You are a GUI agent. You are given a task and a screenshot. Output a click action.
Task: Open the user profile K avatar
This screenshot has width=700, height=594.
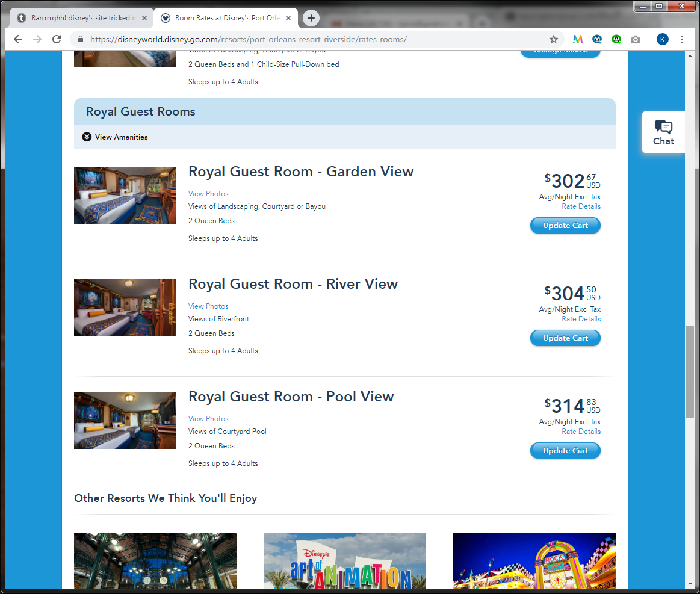(x=662, y=39)
